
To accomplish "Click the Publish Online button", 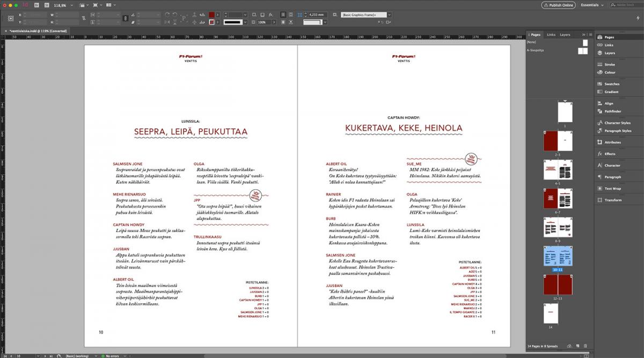I will point(559,5).
